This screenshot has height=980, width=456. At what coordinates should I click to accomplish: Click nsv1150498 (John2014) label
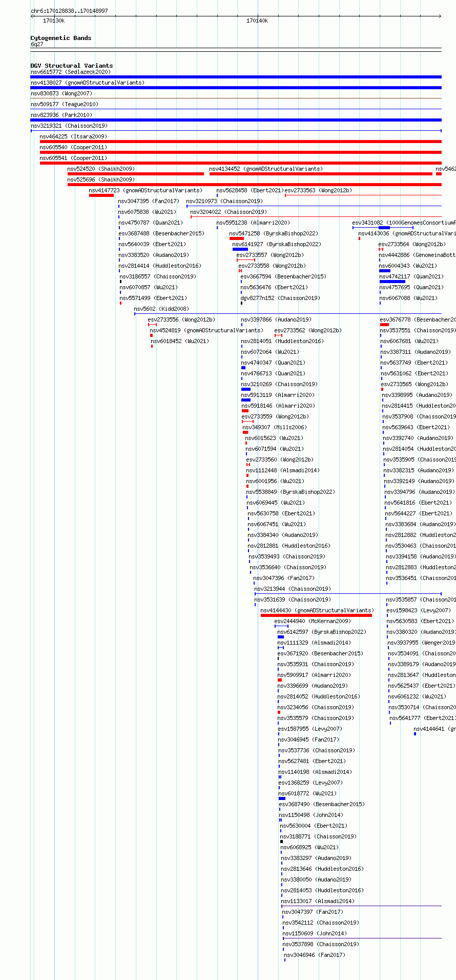(311, 815)
